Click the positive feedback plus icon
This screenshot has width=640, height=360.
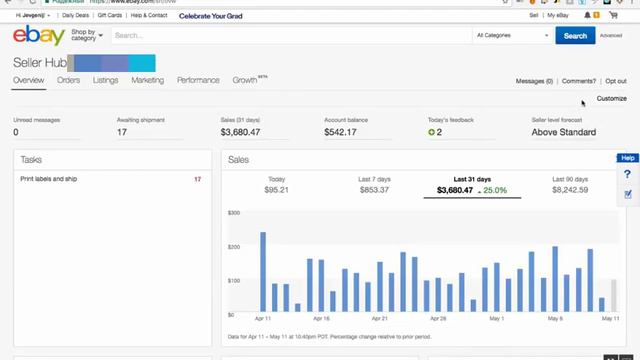(431, 132)
